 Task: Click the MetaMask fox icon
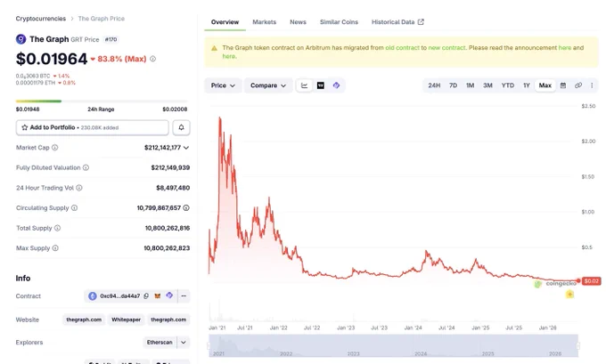158,296
